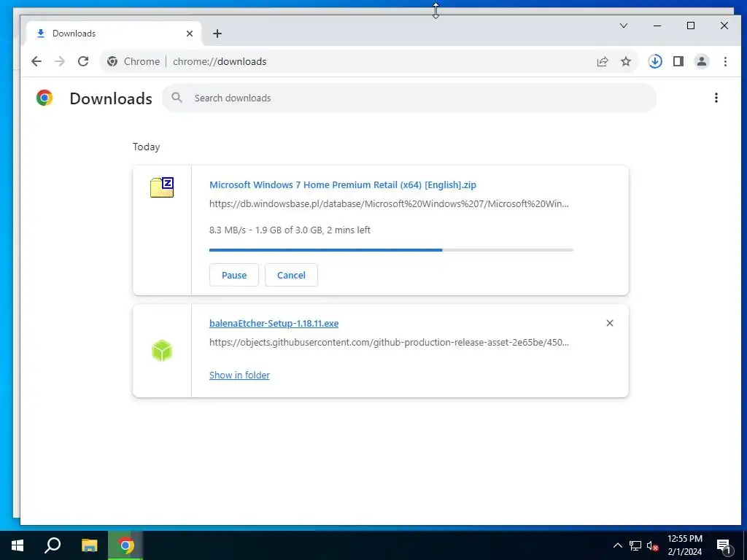Viewport: 747px width, 560px height.
Task: Click the Windows 7 download progress bar
Action: tap(391, 250)
